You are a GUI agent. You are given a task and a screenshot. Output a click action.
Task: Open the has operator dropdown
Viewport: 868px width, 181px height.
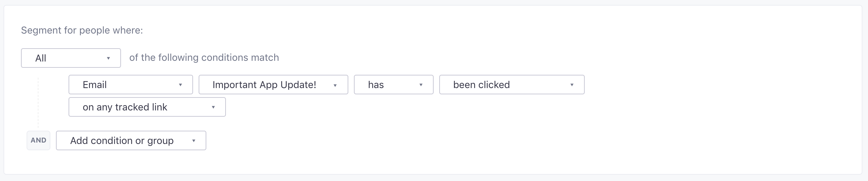click(x=393, y=85)
